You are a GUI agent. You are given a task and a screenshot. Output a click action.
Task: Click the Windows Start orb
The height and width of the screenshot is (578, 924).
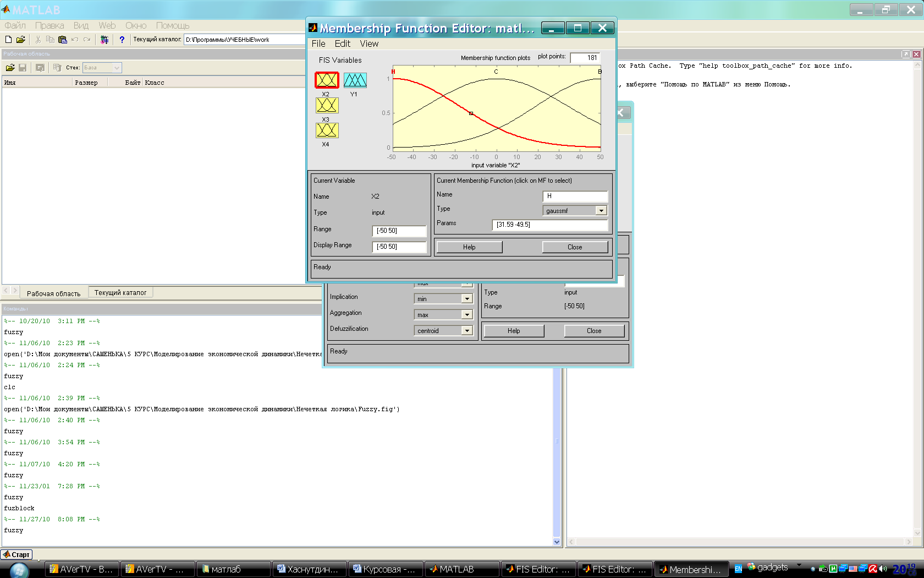19,570
